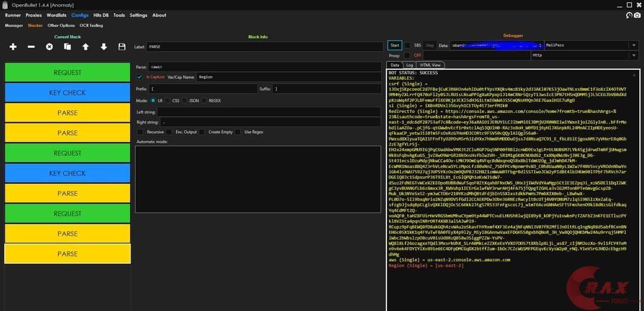Viewport: 644px width, 311px height.
Task: Show the HTML View tab in the Debugger
Action: click(x=431, y=65)
